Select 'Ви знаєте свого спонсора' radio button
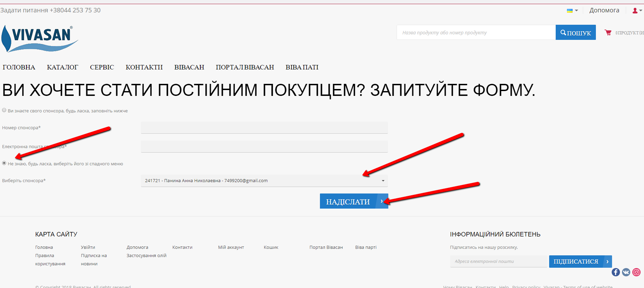Screen dimensions: 644x288 (x=4, y=110)
